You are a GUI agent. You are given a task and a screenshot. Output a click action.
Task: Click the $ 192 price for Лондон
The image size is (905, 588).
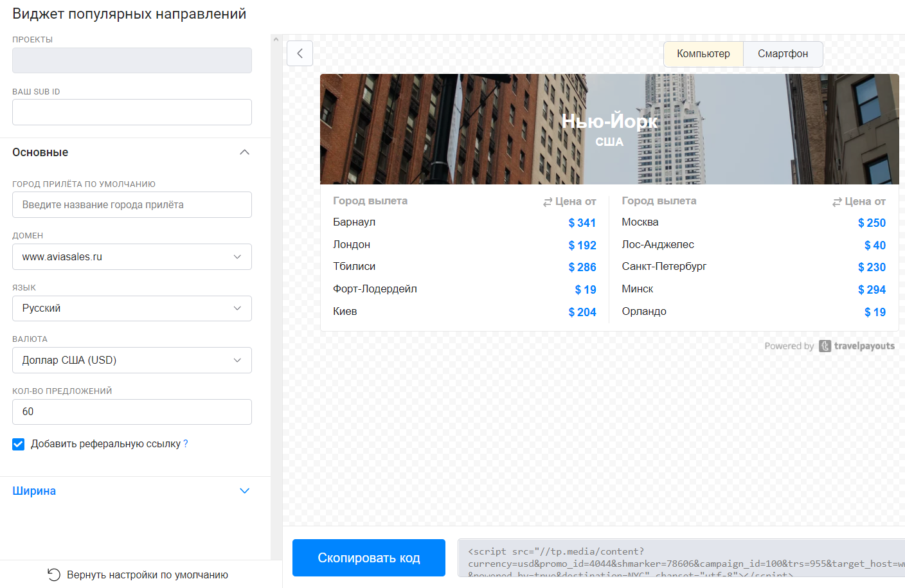pos(582,245)
